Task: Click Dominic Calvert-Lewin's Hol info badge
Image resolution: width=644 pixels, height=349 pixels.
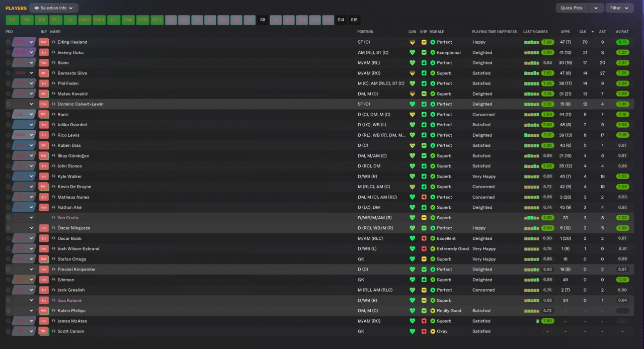Action: coord(44,104)
